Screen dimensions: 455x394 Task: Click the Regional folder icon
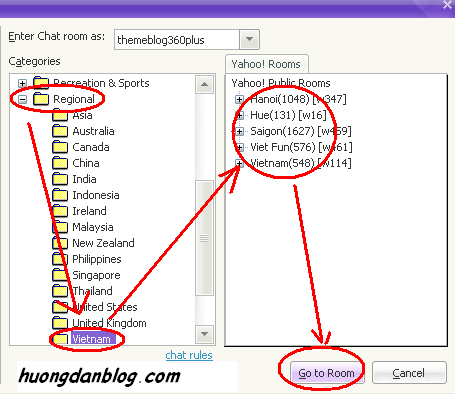(41, 99)
